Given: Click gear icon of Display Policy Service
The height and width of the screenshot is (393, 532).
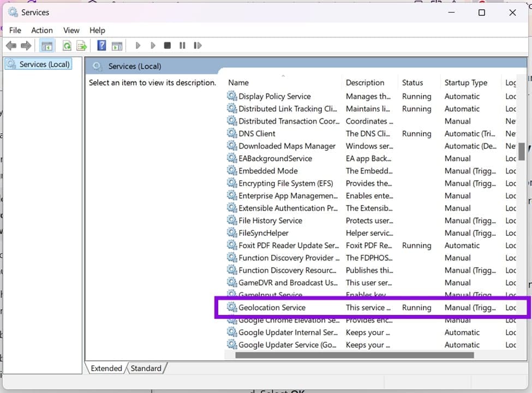Looking at the screenshot, I should point(232,96).
